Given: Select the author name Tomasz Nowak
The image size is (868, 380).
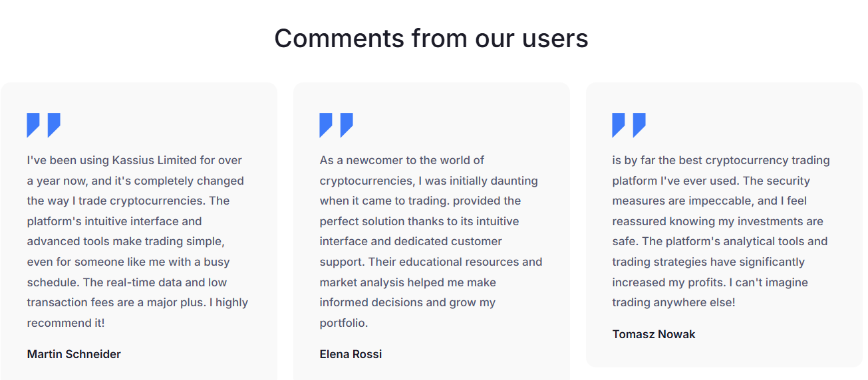Looking at the screenshot, I should [x=654, y=334].
